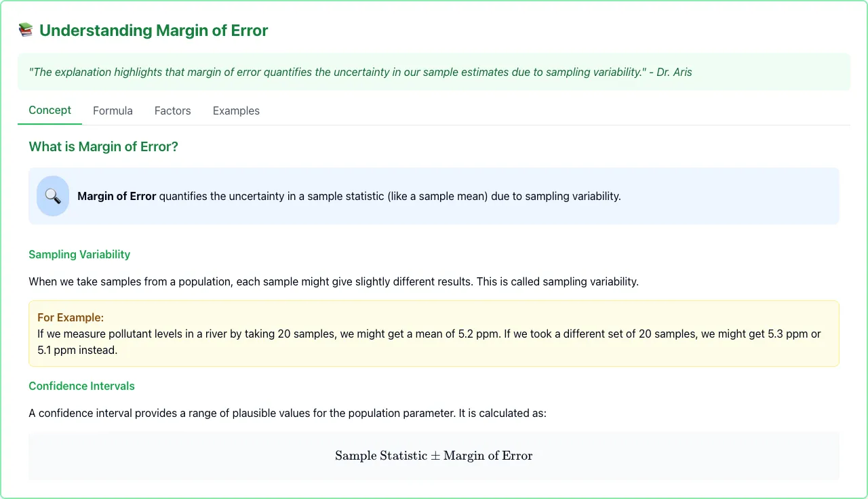Click the bold 'Margin of Error' definition text
This screenshot has height=499, width=868.
tap(117, 196)
